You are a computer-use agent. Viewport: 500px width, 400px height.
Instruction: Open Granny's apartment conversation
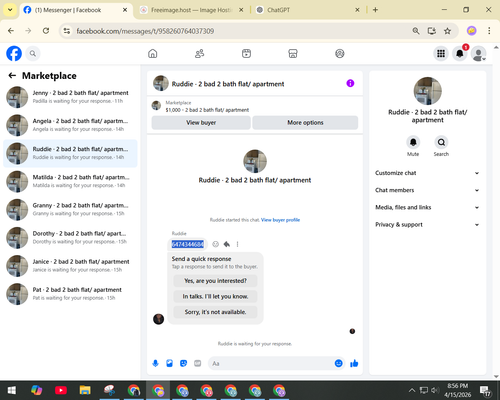pos(70,209)
